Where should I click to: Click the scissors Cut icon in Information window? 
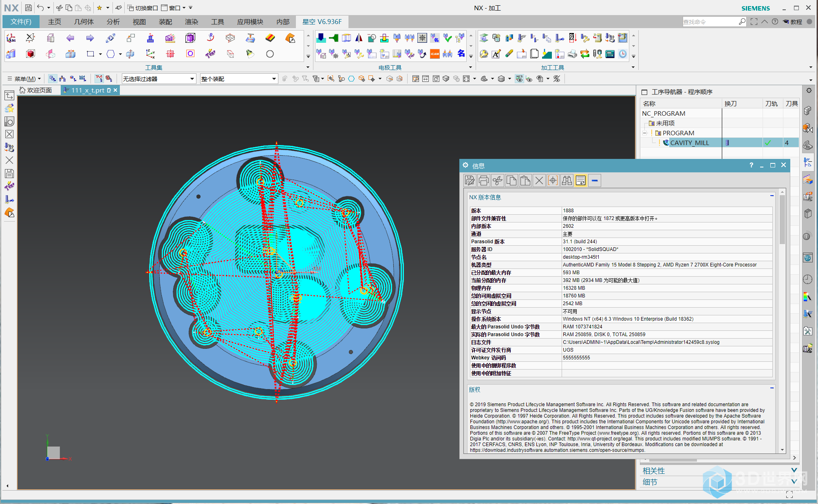coord(497,180)
